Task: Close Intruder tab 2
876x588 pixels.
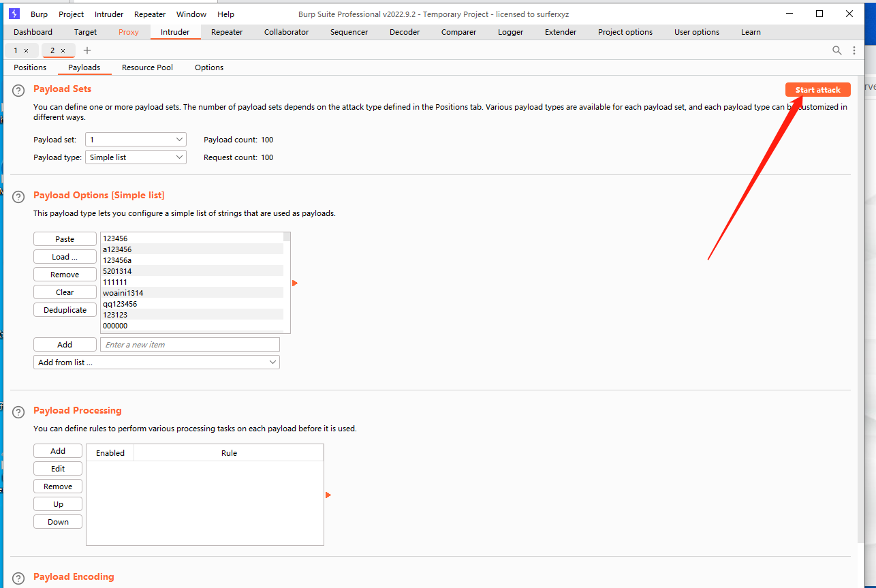Action: tap(63, 50)
